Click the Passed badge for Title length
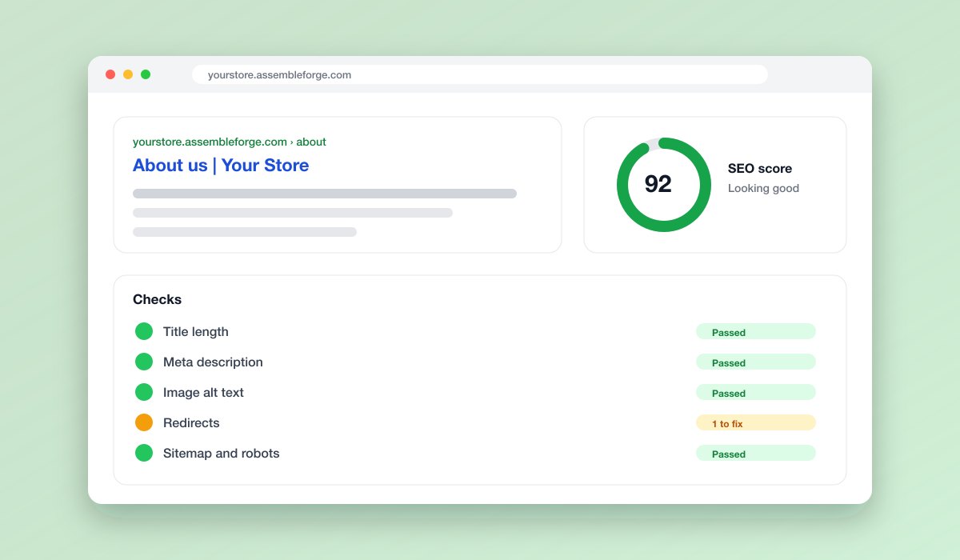This screenshot has height=560, width=960. click(756, 331)
